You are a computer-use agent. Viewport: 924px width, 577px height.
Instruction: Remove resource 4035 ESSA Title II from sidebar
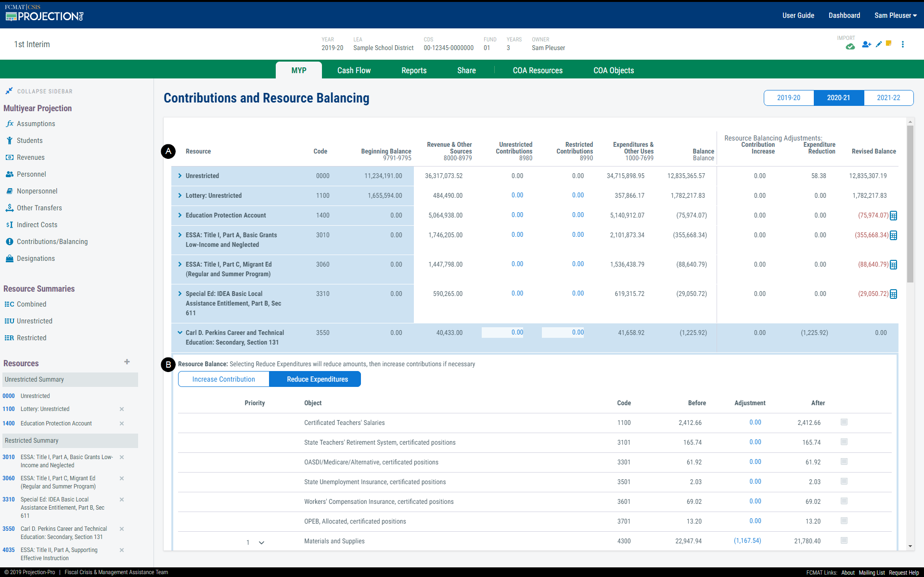pyautogui.click(x=122, y=550)
